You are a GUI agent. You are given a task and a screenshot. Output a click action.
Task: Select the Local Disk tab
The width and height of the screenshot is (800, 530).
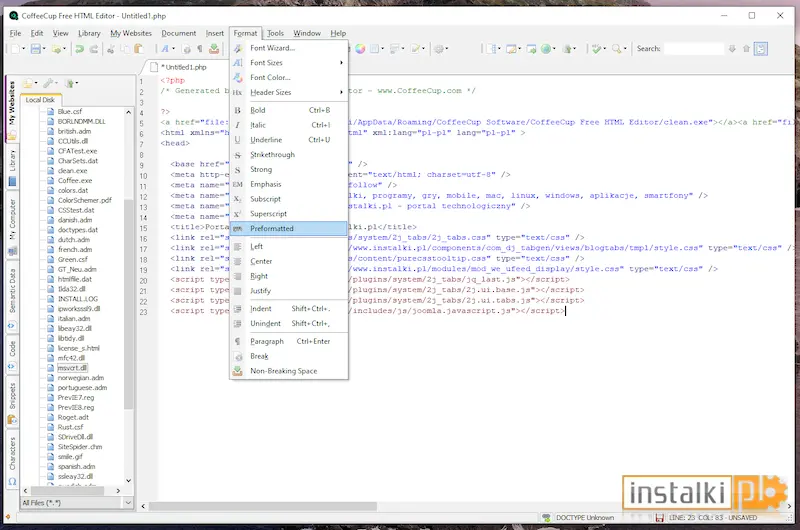coord(40,100)
